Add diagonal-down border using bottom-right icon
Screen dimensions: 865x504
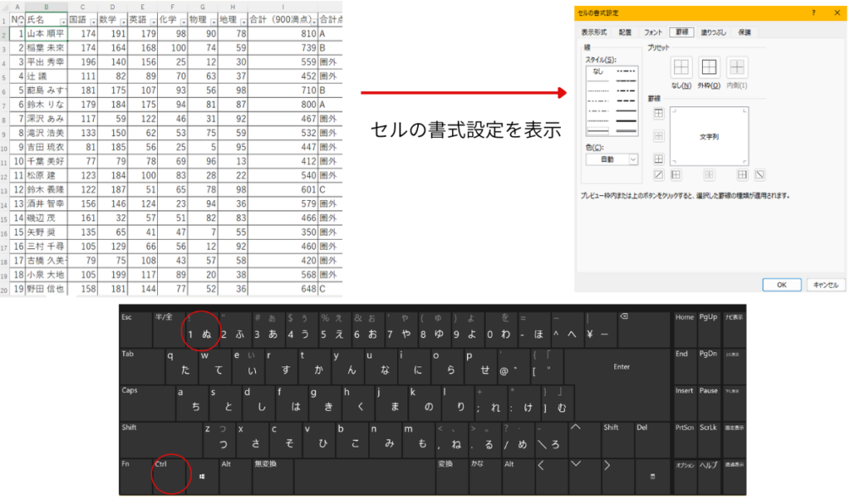[x=759, y=175]
